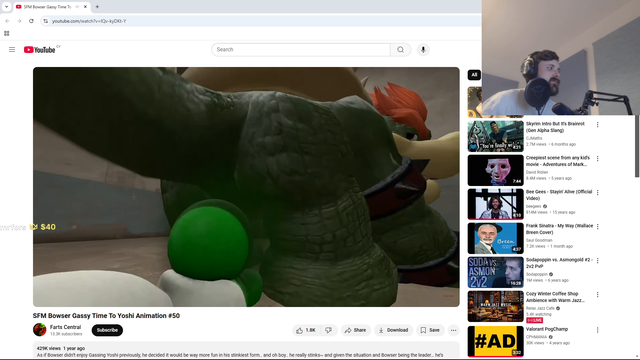Click the search magnifier button

[400, 49]
